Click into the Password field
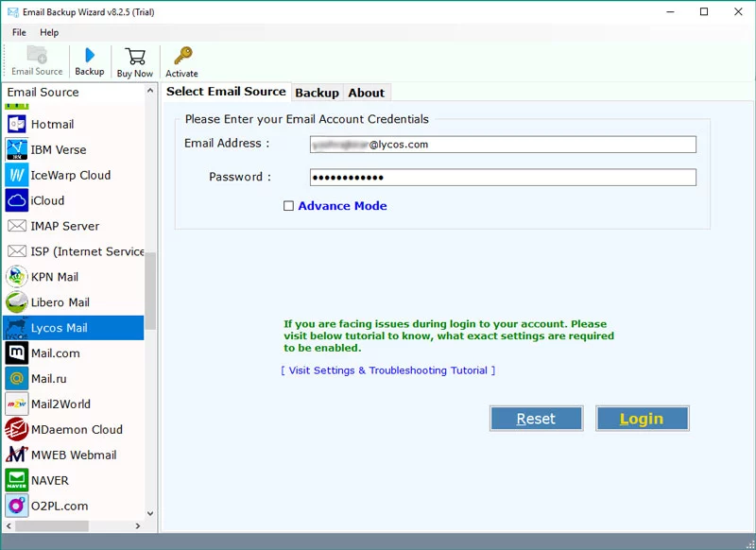 tap(503, 178)
